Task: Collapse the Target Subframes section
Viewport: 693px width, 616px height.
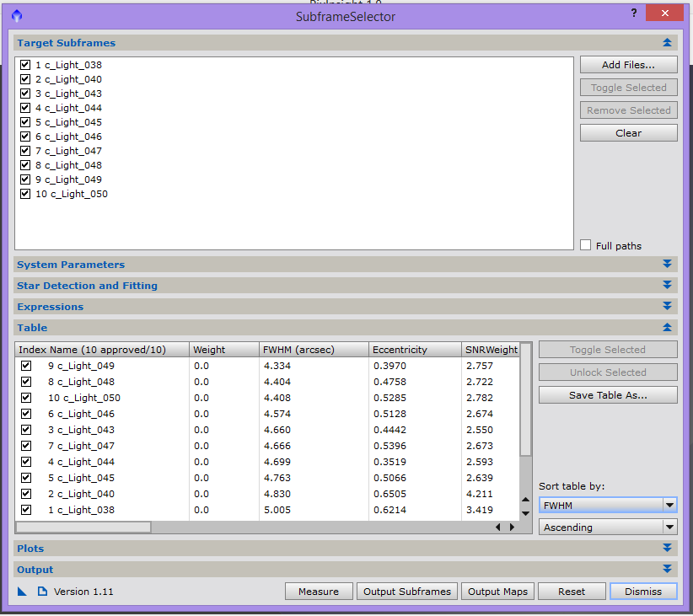Action: (x=667, y=43)
